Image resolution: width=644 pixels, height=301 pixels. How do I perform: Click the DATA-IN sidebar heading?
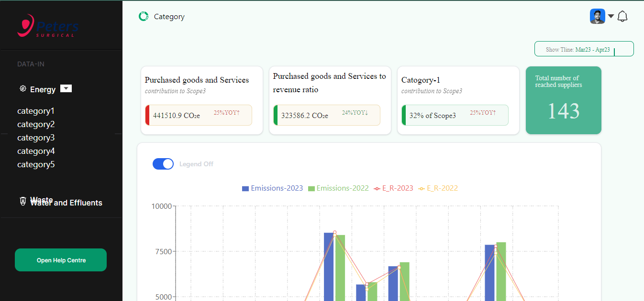(31, 64)
